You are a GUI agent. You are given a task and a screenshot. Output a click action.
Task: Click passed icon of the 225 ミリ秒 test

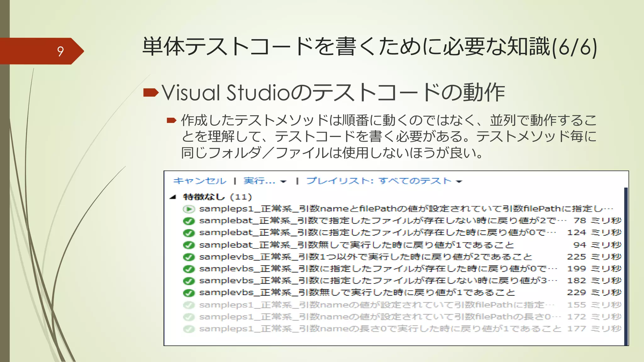(x=189, y=257)
